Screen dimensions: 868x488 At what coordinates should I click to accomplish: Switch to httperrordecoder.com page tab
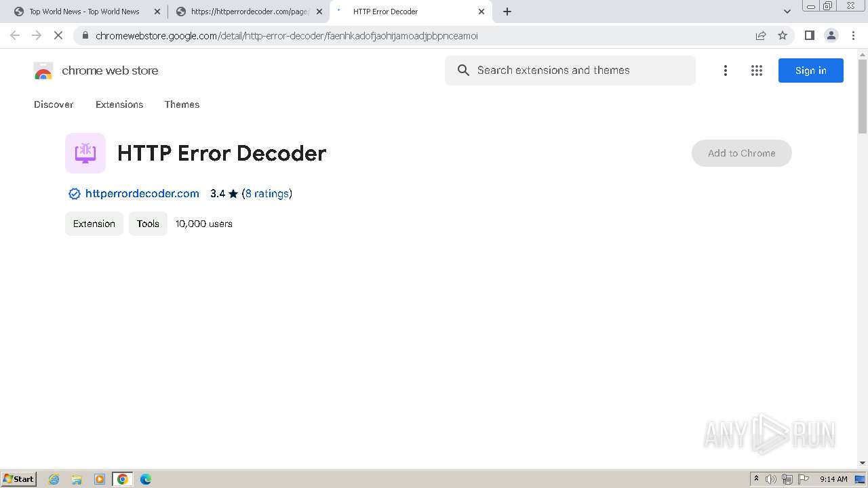point(249,12)
